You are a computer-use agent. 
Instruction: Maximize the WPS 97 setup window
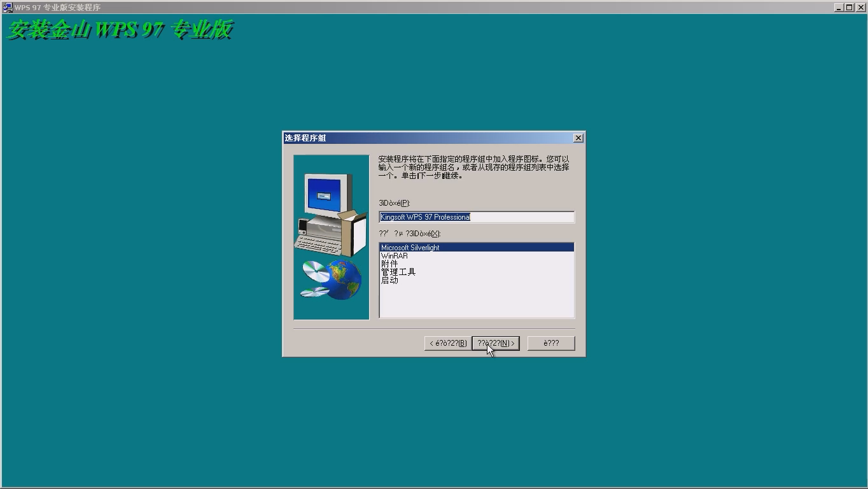click(848, 8)
